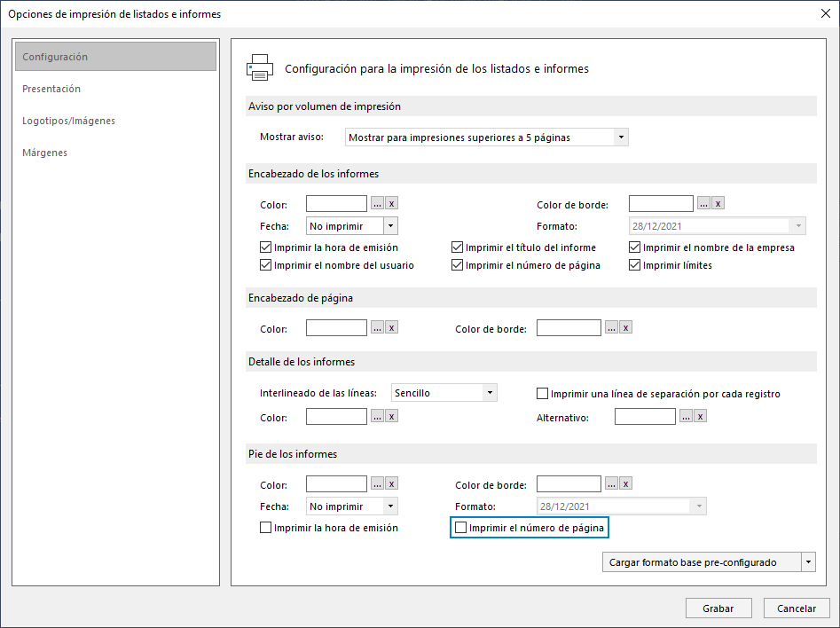Clear Encabezado de los informes Color with x

coord(391,204)
